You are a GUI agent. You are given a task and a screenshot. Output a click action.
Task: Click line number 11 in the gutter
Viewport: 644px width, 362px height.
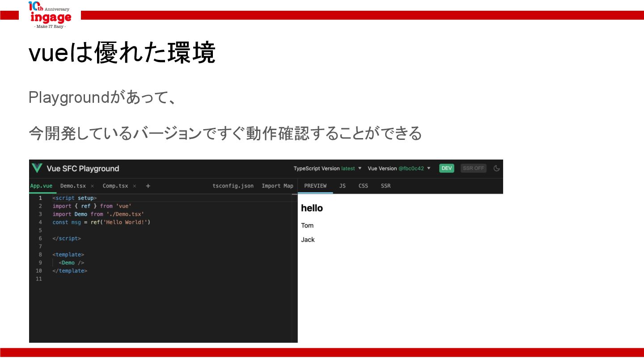(x=39, y=279)
